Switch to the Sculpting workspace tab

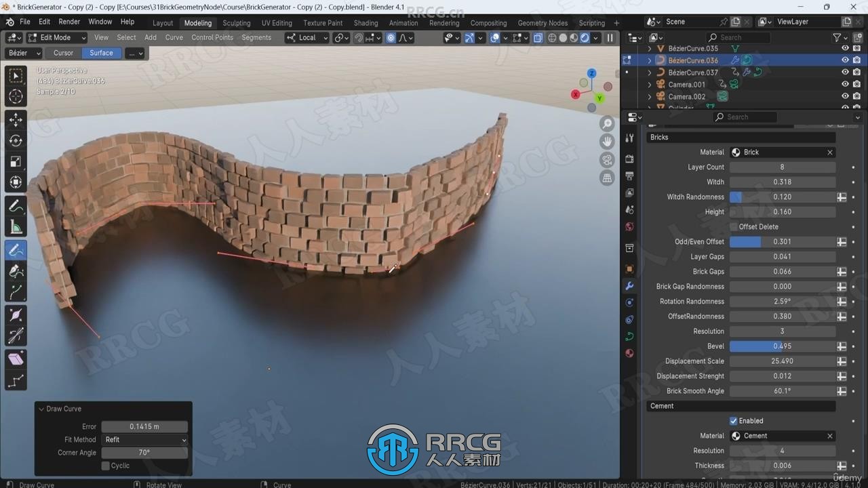click(237, 22)
